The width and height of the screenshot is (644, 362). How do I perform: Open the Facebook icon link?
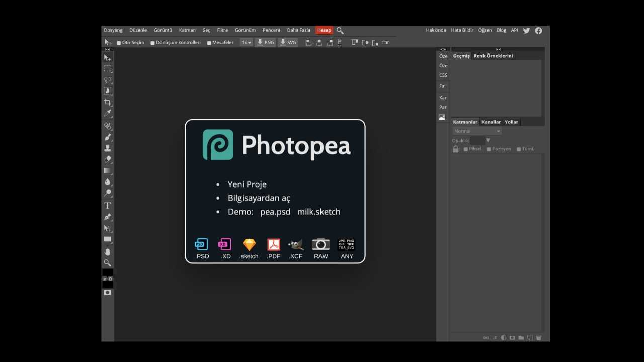[x=538, y=30]
